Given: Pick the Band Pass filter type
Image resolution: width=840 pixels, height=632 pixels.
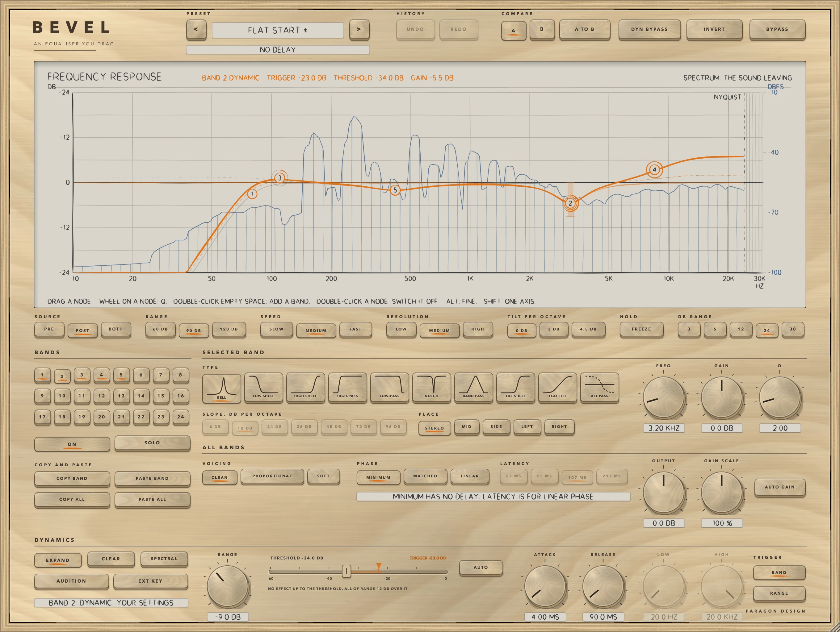Looking at the screenshot, I should coord(473,387).
